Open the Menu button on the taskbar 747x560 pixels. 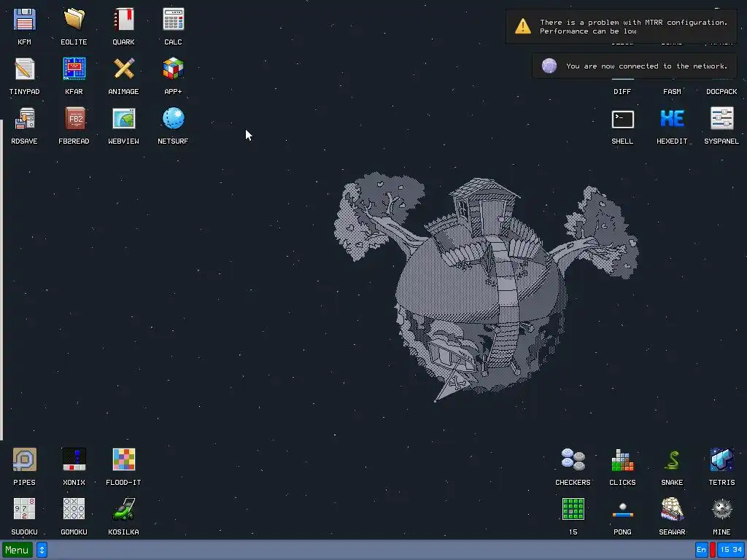click(x=18, y=550)
